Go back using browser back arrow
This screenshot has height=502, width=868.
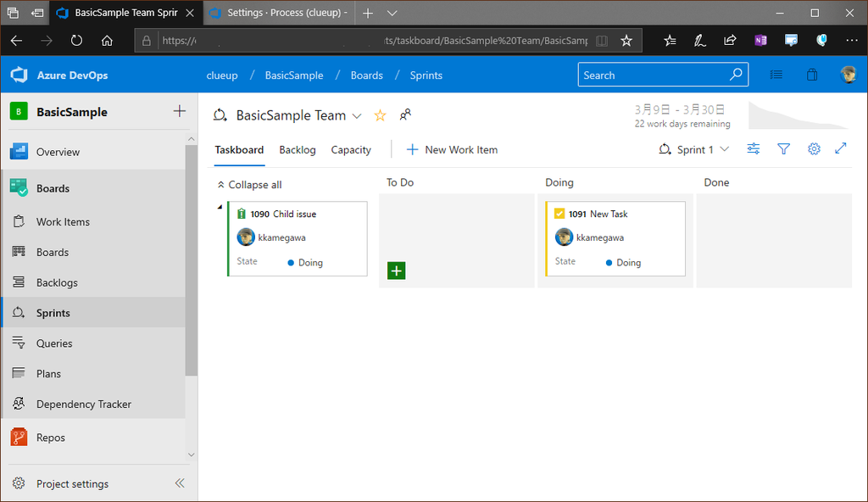(x=16, y=41)
